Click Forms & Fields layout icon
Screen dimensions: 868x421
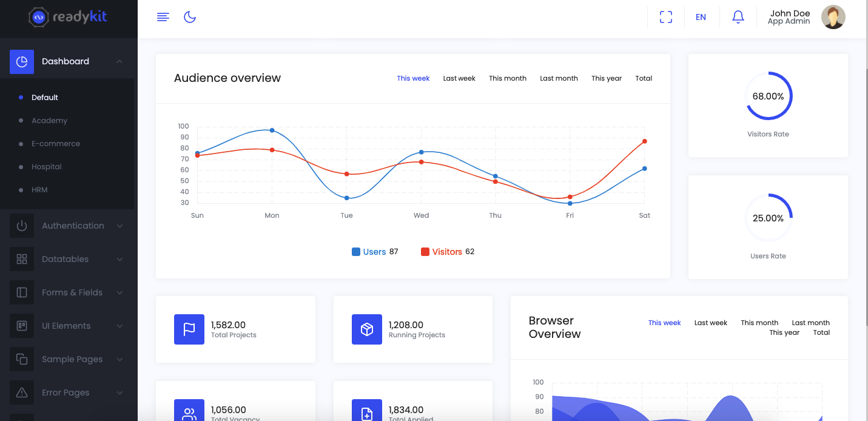tap(22, 292)
